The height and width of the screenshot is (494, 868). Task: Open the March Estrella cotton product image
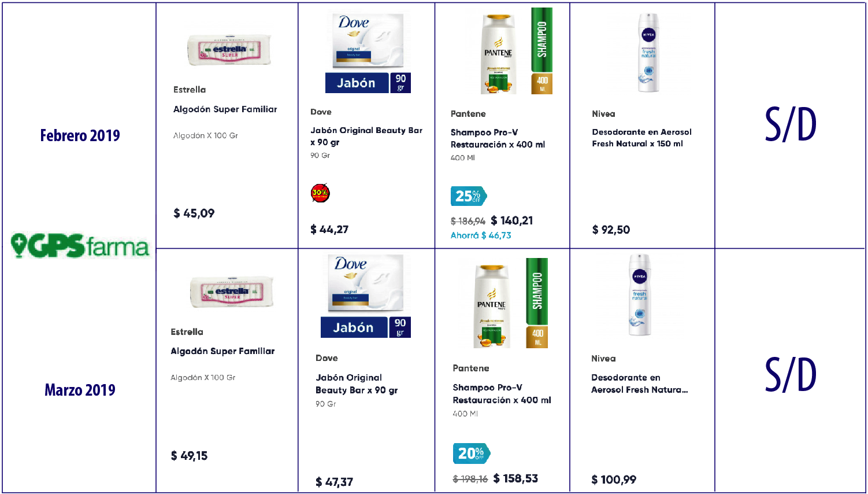coord(232,292)
